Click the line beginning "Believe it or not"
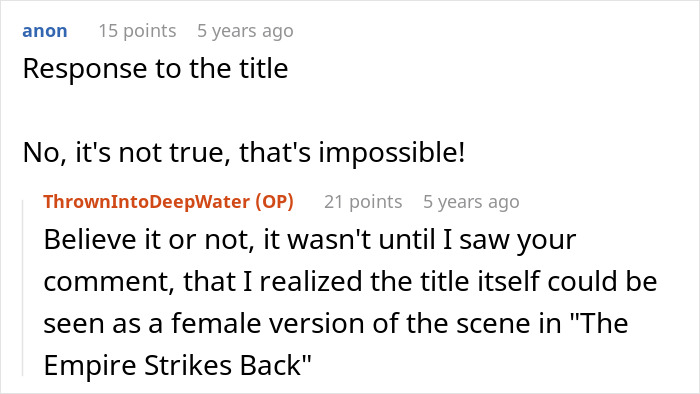 310,240
